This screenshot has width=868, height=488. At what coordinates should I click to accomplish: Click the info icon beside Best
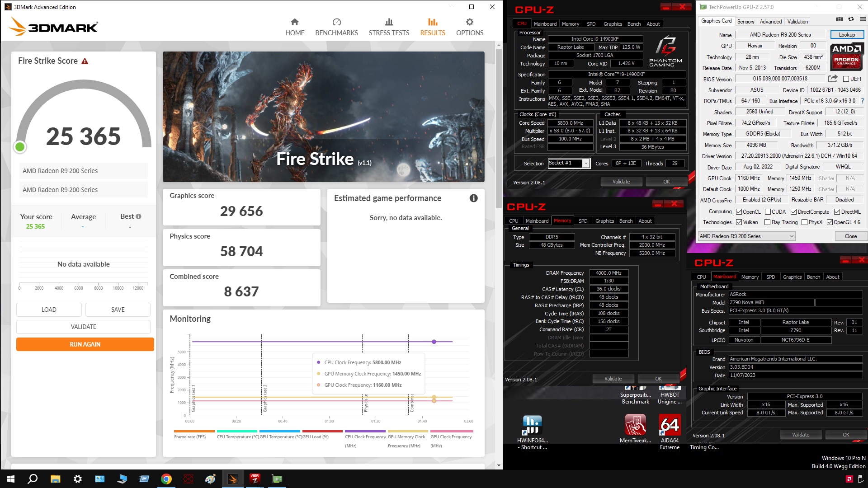pos(138,216)
